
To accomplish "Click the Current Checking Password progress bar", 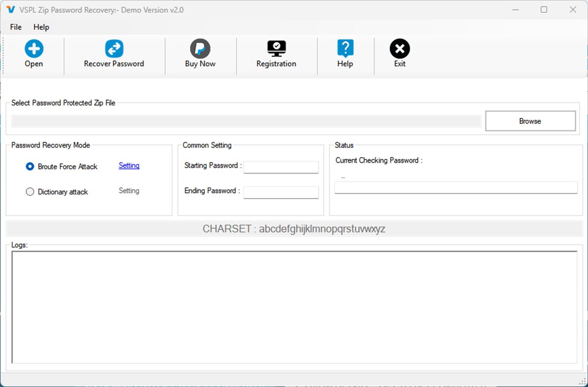I will (456, 188).
